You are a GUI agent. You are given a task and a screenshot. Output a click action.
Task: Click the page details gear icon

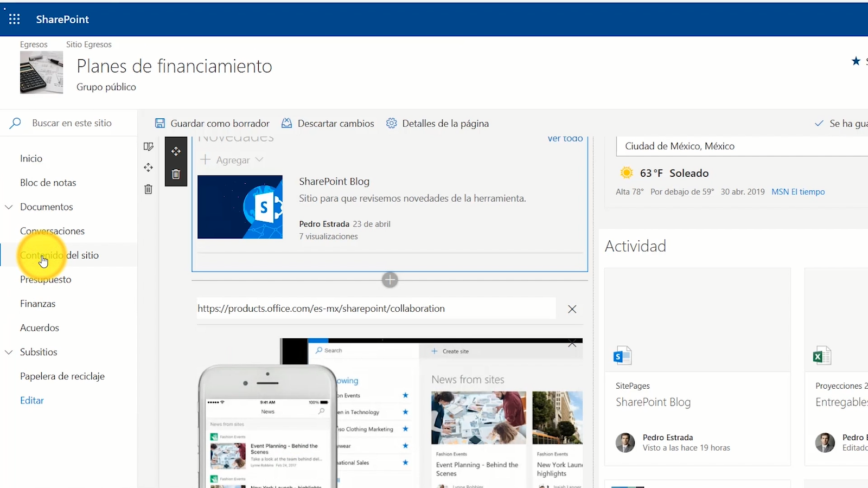391,123
